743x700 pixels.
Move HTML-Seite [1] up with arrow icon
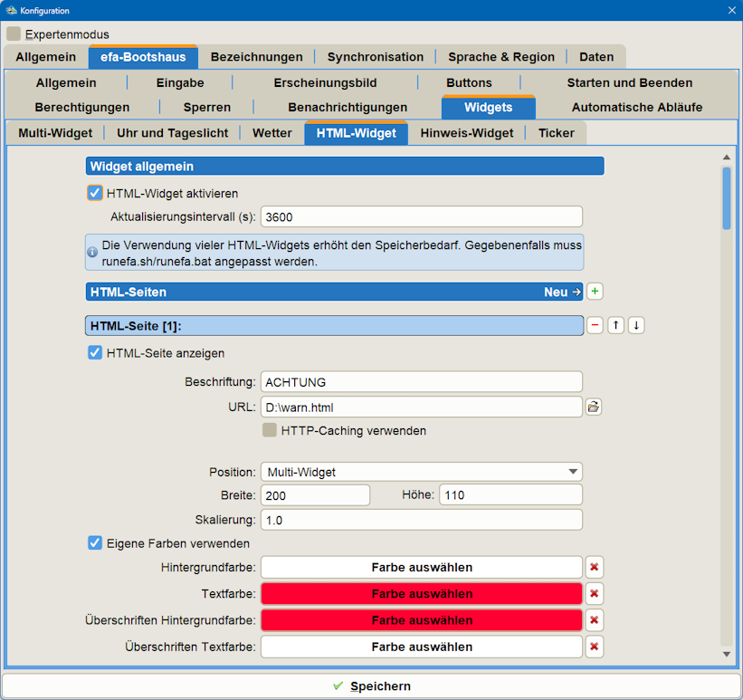point(615,325)
